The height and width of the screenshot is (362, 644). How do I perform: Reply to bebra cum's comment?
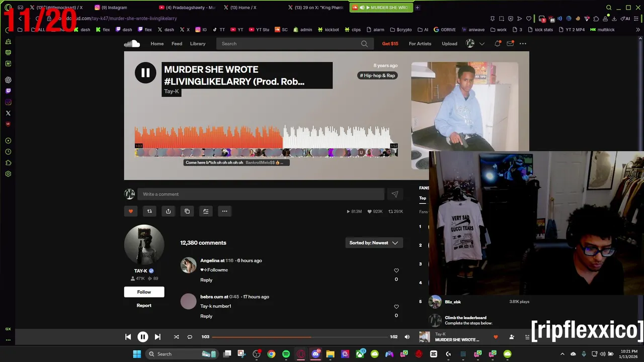(x=206, y=316)
